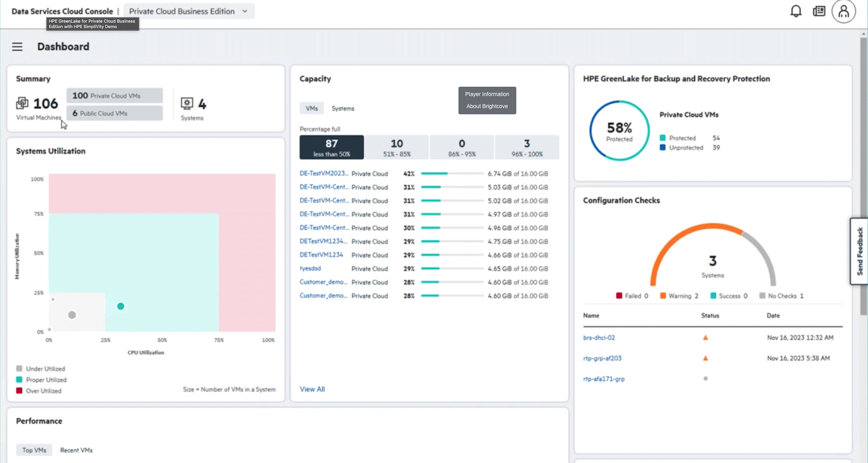Click the teal system bubble in chart
The height and width of the screenshot is (463, 868).
pos(120,306)
